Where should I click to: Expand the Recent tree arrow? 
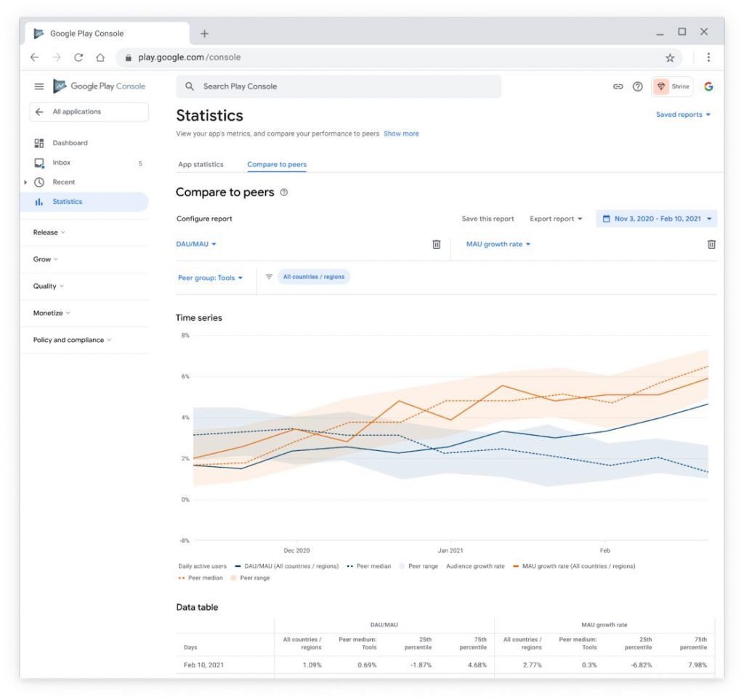coord(25,182)
